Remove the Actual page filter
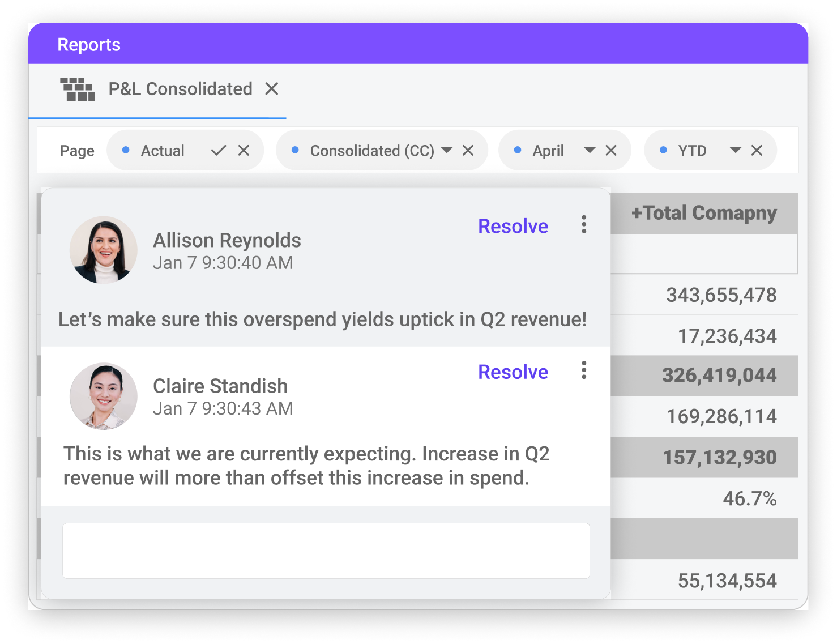837x644 pixels. [x=244, y=151]
